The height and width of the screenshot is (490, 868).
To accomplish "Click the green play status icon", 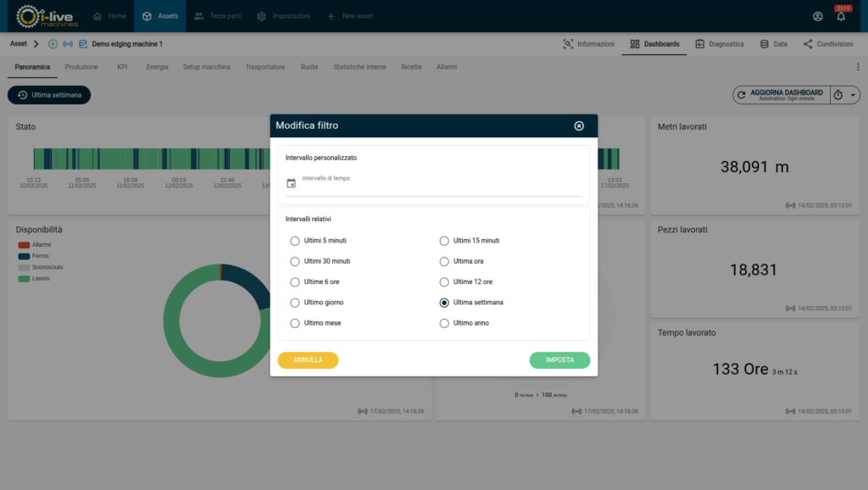I will click(x=53, y=44).
